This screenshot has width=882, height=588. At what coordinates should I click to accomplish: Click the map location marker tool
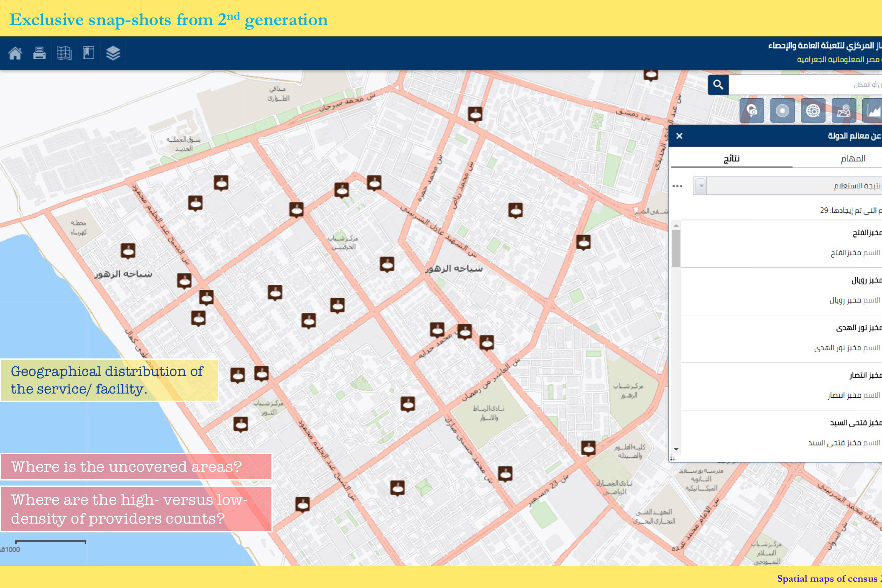tap(844, 111)
